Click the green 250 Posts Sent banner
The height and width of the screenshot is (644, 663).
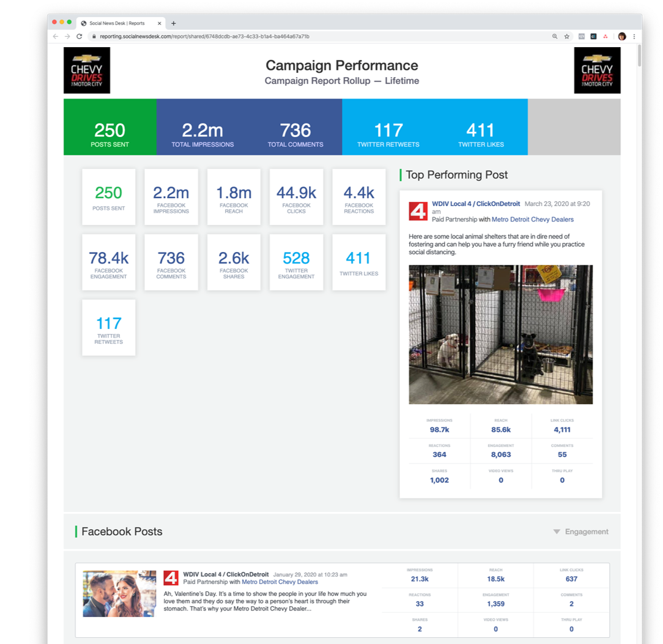(x=110, y=127)
